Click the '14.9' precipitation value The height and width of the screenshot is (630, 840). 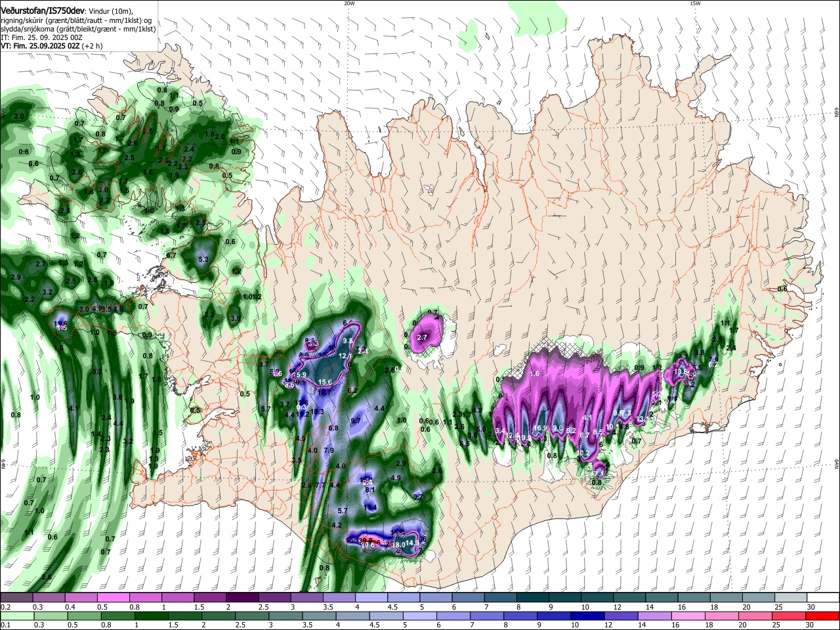point(412,543)
